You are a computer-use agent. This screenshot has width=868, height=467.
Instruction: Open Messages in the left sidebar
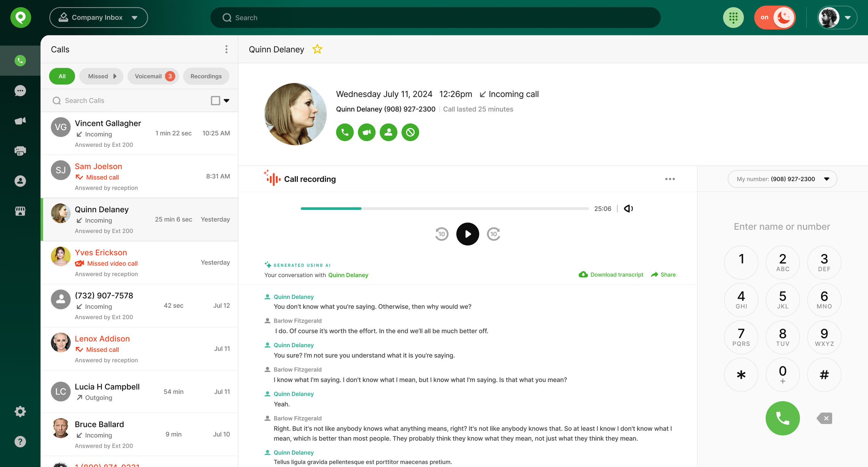click(x=20, y=91)
